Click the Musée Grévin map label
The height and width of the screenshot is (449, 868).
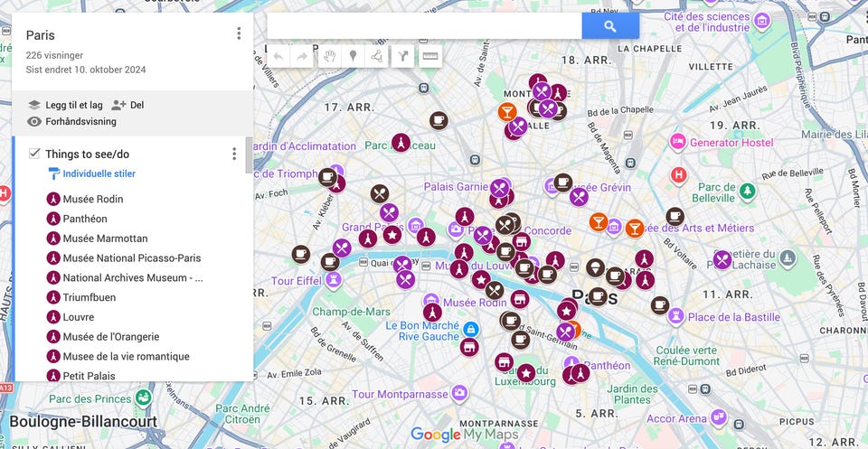click(600, 187)
